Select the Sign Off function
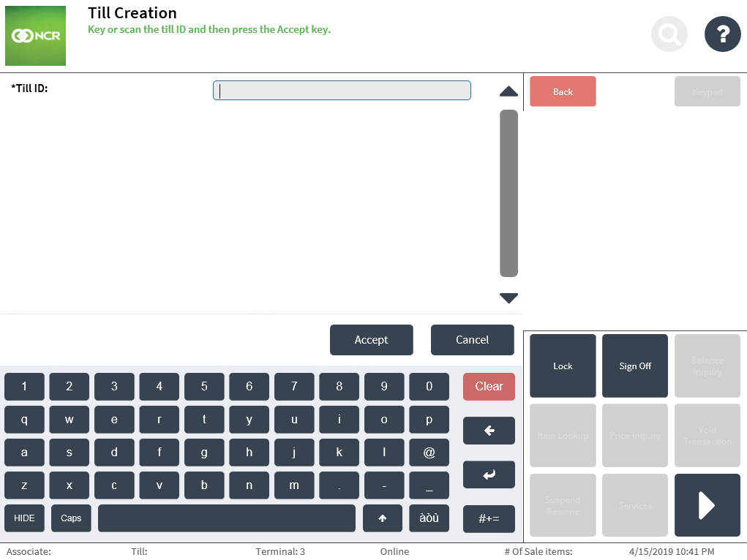 coord(634,366)
